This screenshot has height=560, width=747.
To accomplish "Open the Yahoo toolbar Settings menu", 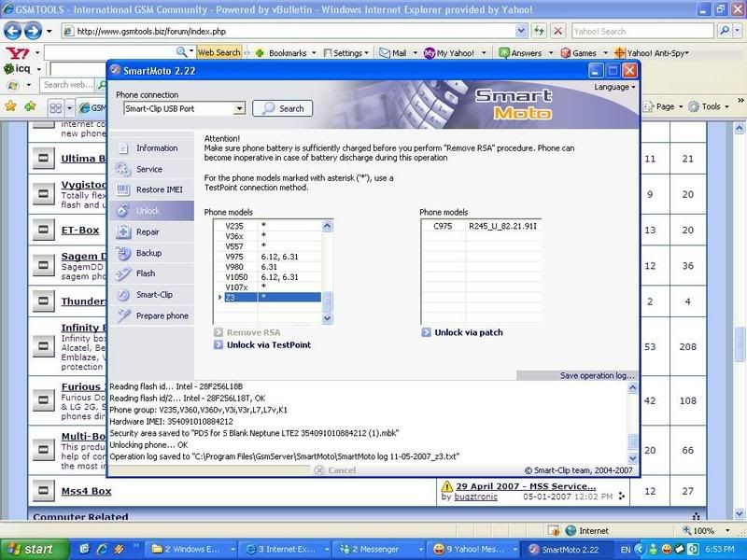I will 346,53.
